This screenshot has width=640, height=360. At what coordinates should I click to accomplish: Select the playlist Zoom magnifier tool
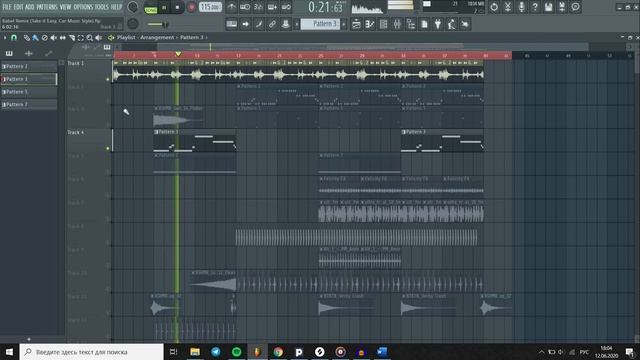click(x=89, y=38)
